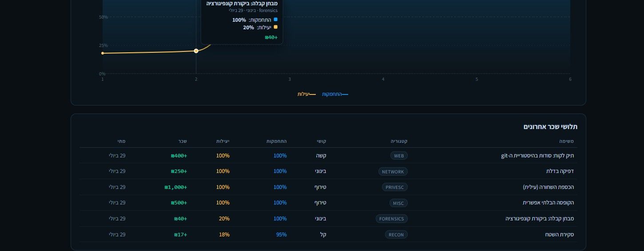Click the 95% evasion value

[x=282, y=235]
